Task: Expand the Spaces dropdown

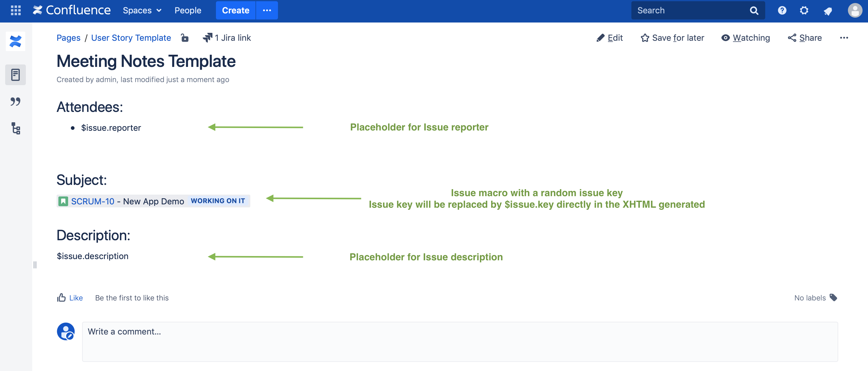Action: (142, 10)
